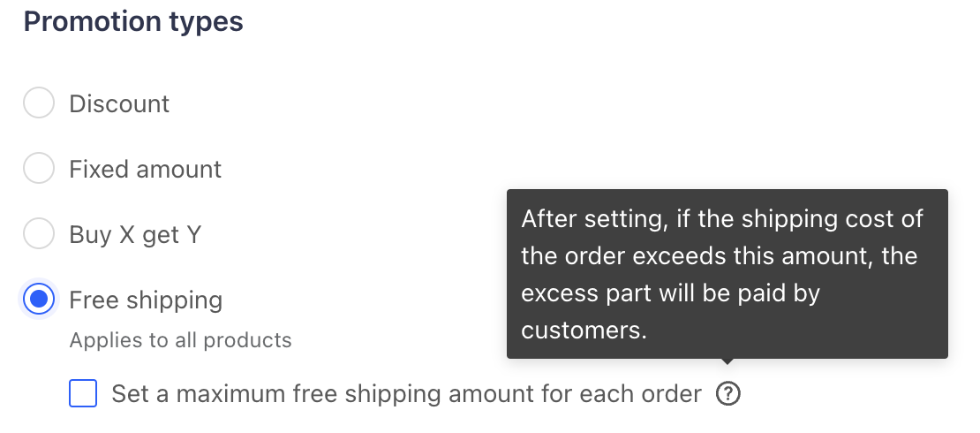Viewport: 980px width, 433px height.
Task: Click tooltip line 'After setting, if the shipping cost'
Action: 722,218
